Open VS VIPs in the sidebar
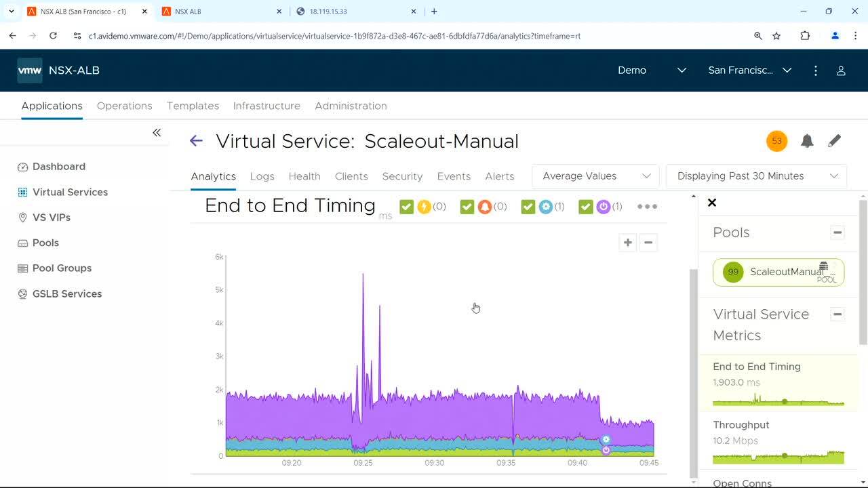The width and height of the screenshot is (868, 488). click(x=43, y=218)
